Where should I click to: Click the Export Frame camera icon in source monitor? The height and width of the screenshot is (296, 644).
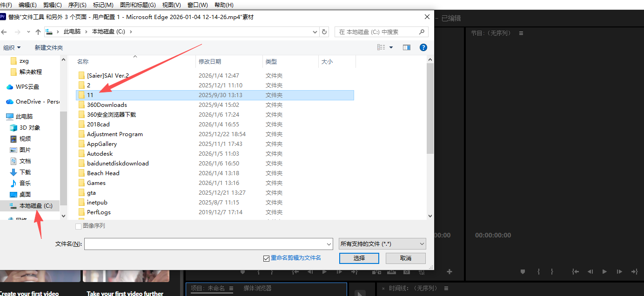(407, 272)
